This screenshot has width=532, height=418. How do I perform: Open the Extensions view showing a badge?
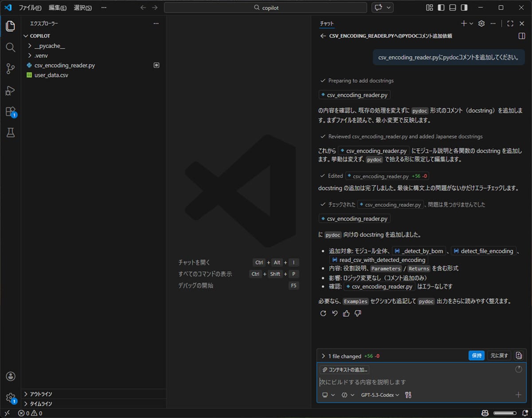10,112
